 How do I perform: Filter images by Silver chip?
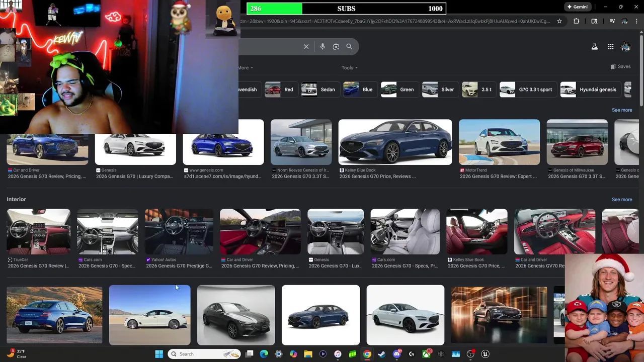click(x=439, y=89)
